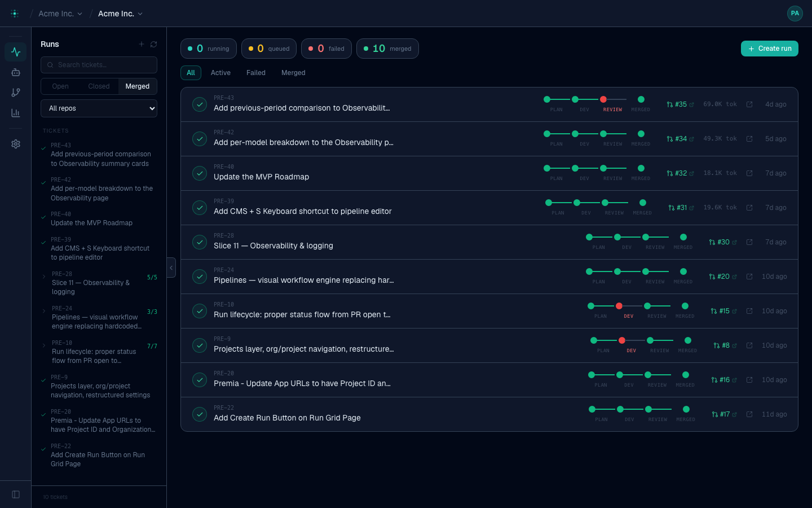Open pull request #20 link
812x508 pixels.
[x=723, y=277]
